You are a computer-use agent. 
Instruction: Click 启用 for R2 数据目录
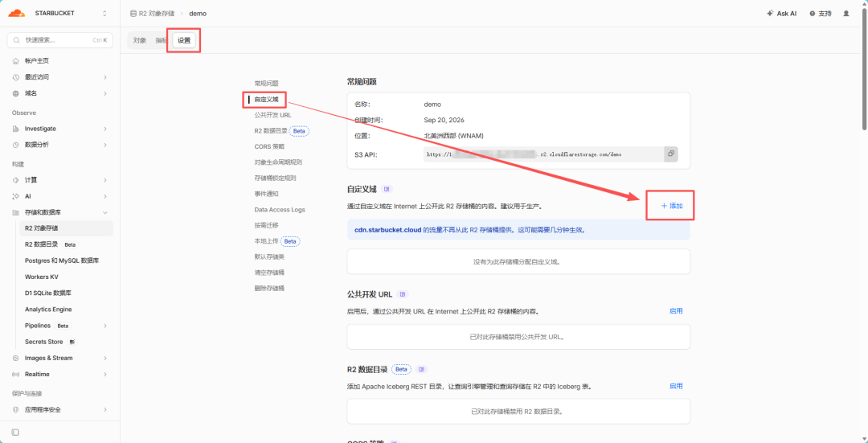[x=676, y=386]
